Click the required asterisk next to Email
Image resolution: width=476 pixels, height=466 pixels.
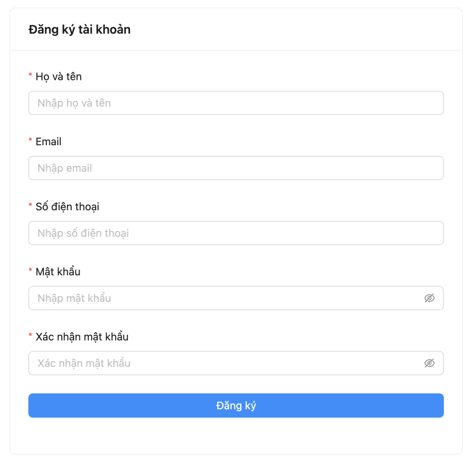click(30, 140)
